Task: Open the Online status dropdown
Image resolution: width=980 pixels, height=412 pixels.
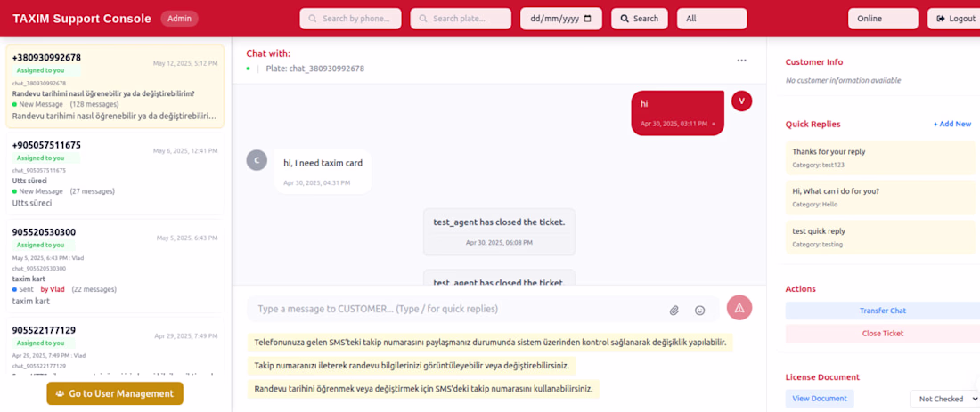Action: (x=883, y=19)
